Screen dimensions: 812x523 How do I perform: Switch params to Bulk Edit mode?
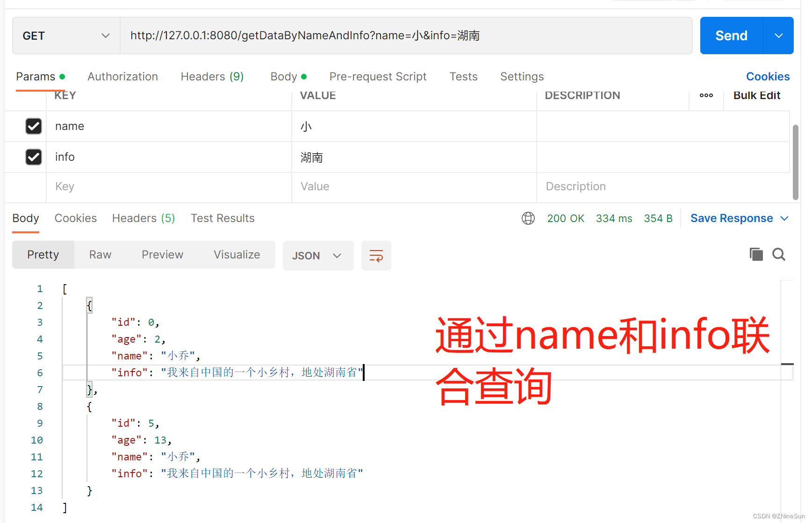(x=756, y=95)
